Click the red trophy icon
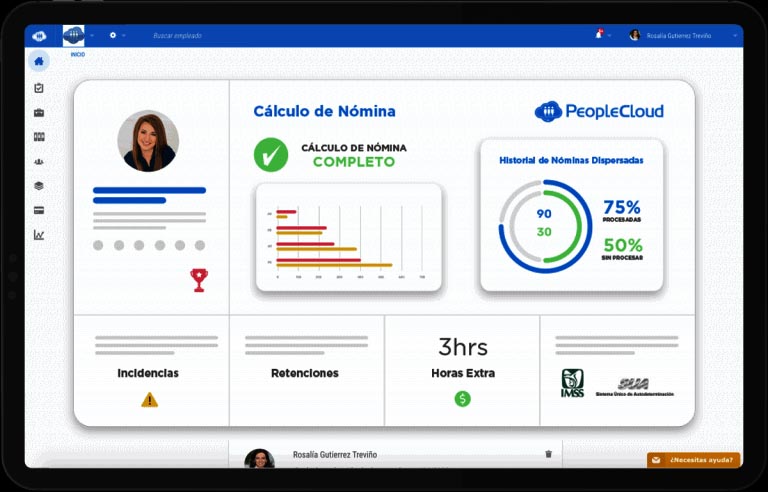The width and height of the screenshot is (768, 492). tap(199, 280)
